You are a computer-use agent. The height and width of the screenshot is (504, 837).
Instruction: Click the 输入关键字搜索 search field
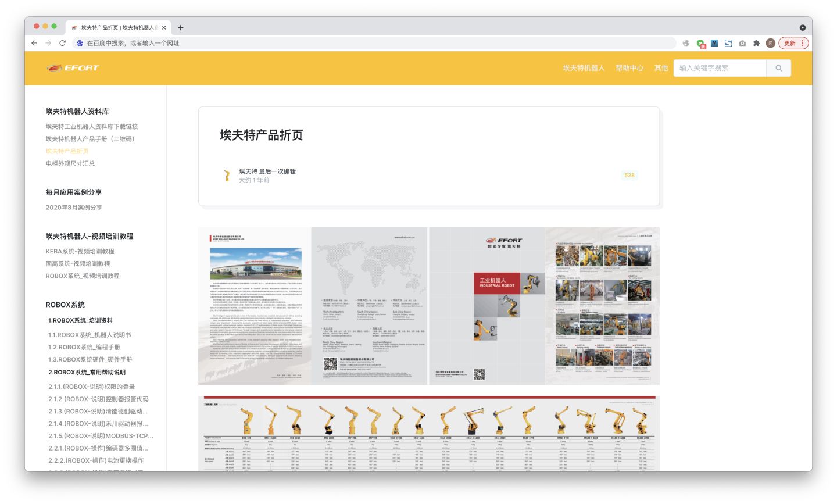click(720, 68)
